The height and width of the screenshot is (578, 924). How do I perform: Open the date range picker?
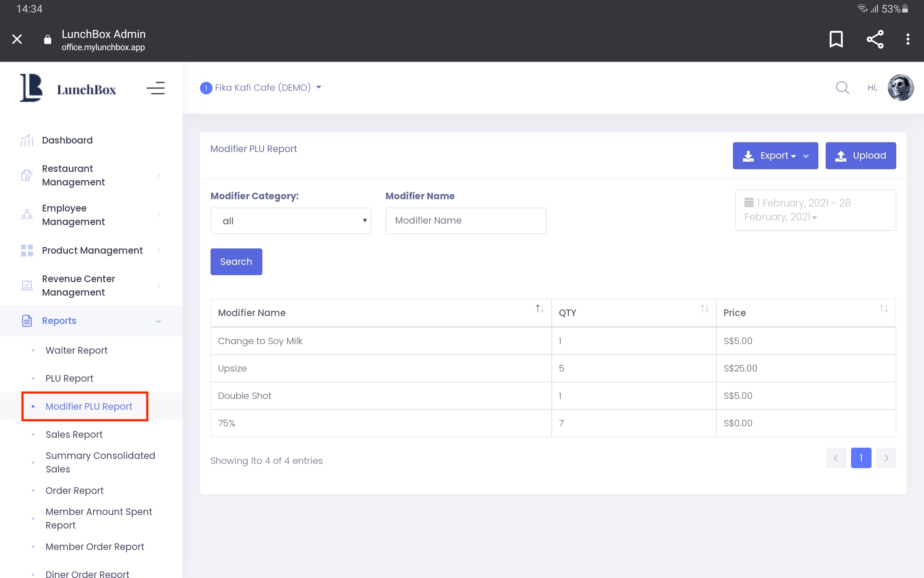[x=815, y=210]
